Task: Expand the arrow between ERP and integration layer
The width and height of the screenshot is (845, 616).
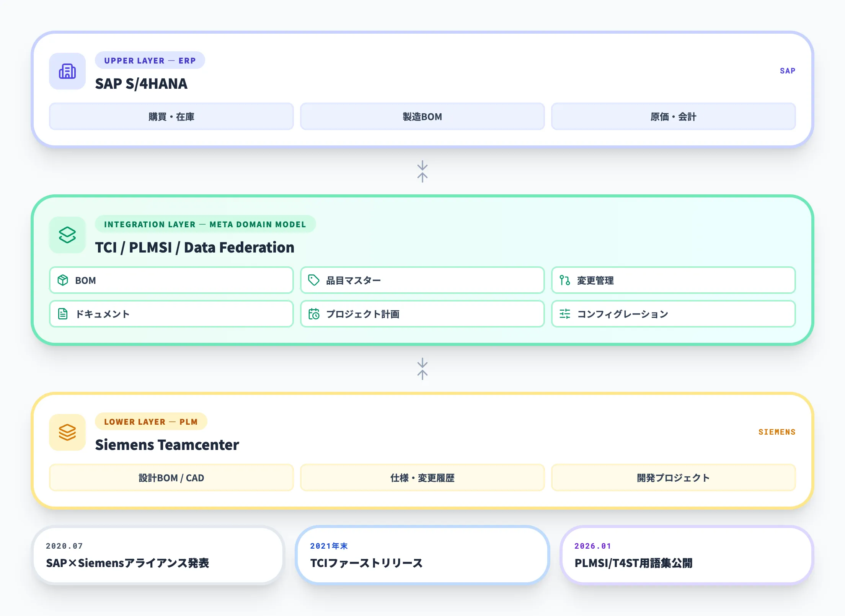Action: point(422,172)
